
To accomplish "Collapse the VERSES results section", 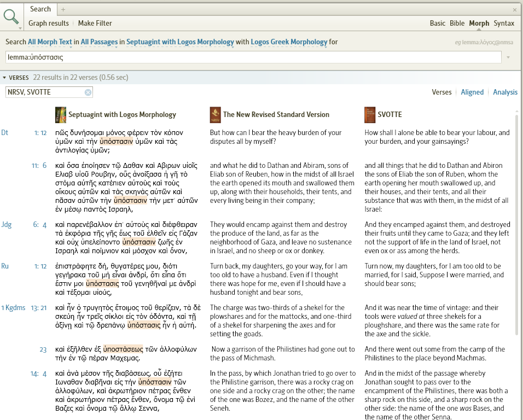I will click(4, 78).
